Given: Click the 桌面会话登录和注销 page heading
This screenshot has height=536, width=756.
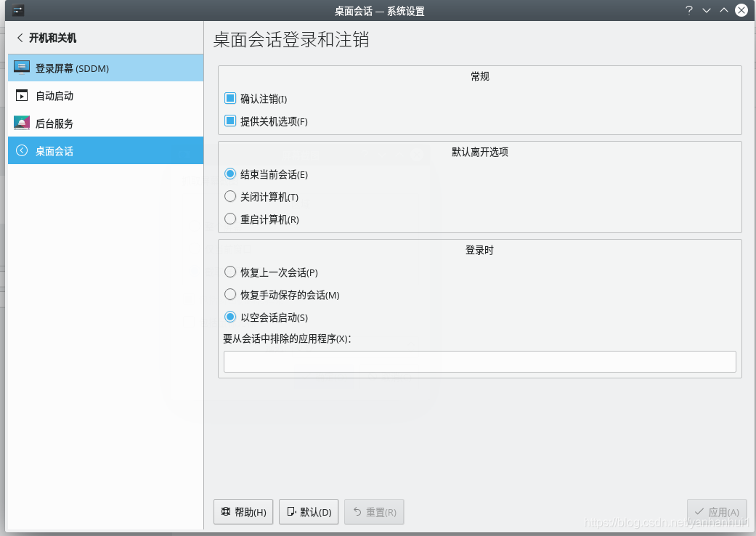Looking at the screenshot, I should tap(291, 39).
